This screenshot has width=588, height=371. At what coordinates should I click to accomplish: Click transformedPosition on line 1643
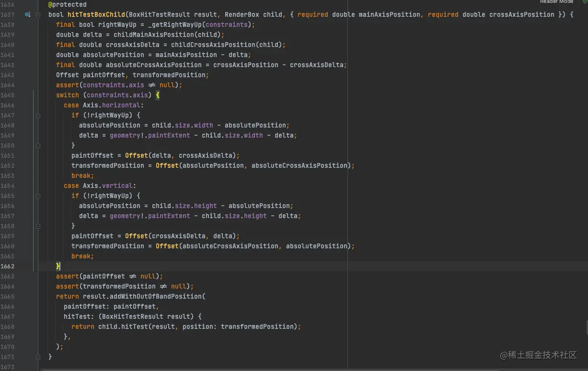click(169, 75)
